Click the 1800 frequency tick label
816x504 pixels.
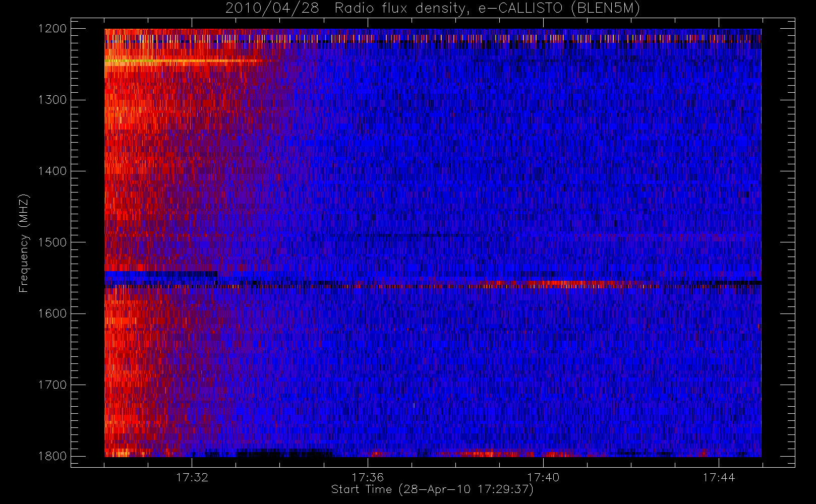coord(53,456)
